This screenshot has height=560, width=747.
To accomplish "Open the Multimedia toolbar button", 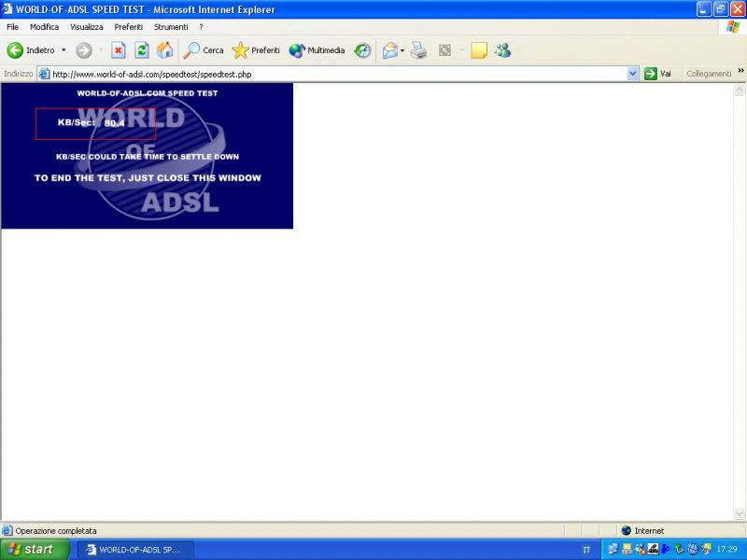I will [x=317, y=50].
